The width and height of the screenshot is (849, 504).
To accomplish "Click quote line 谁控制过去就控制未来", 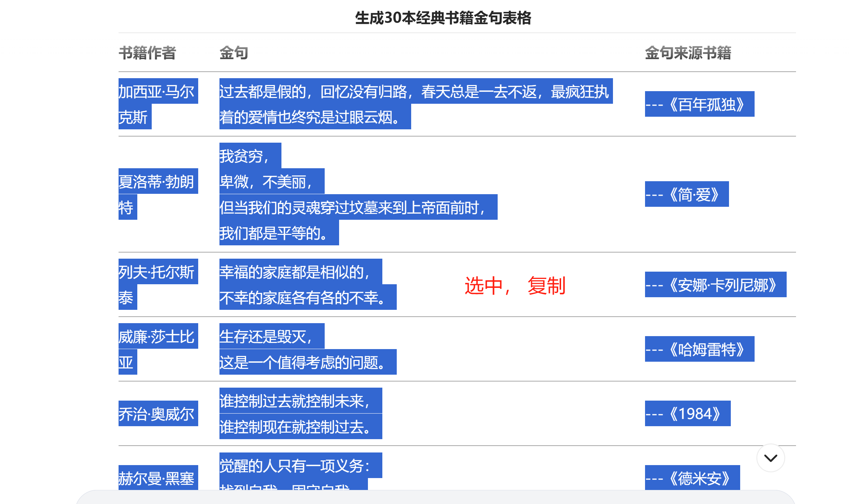I will coord(301,401).
